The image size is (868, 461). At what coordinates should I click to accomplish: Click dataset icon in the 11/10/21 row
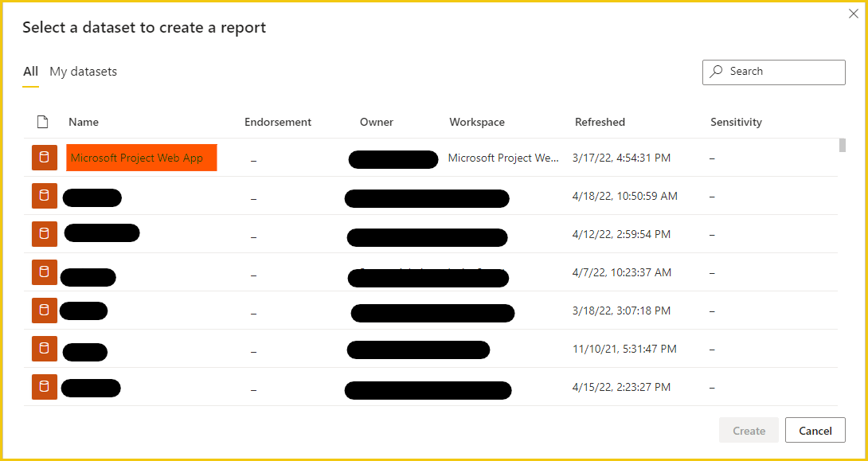[x=45, y=349]
